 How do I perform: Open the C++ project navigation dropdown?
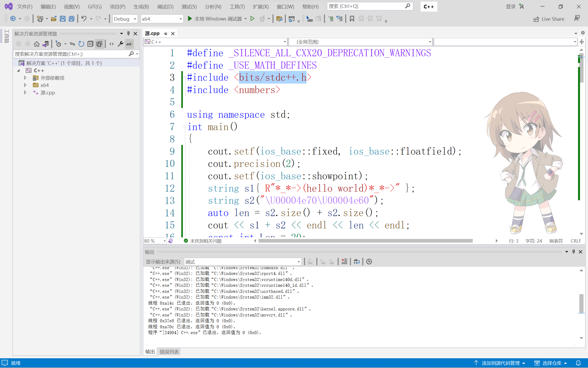point(215,42)
